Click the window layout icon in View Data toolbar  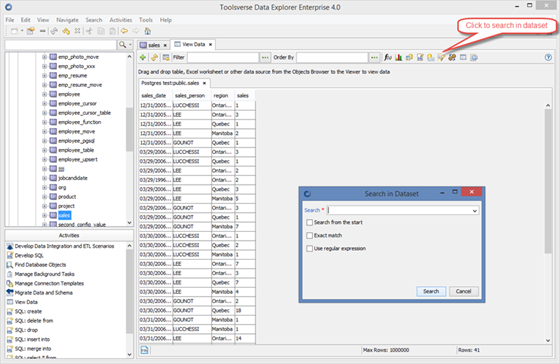point(463,58)
